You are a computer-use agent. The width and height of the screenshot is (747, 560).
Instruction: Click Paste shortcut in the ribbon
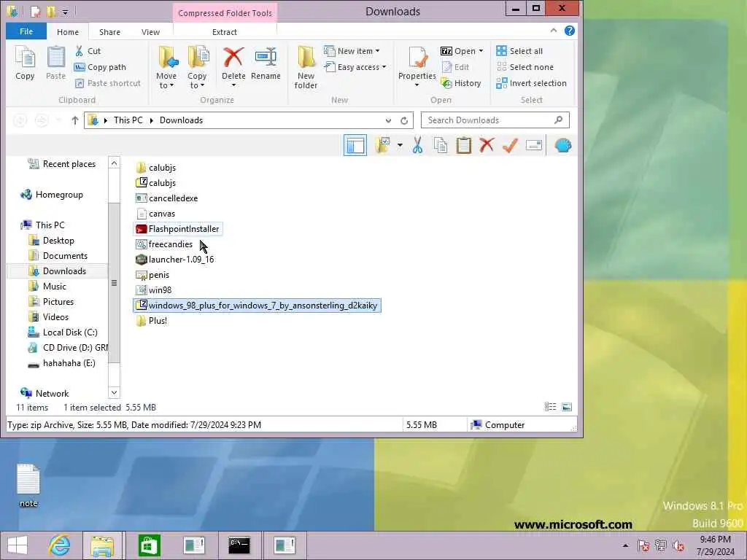108,83
